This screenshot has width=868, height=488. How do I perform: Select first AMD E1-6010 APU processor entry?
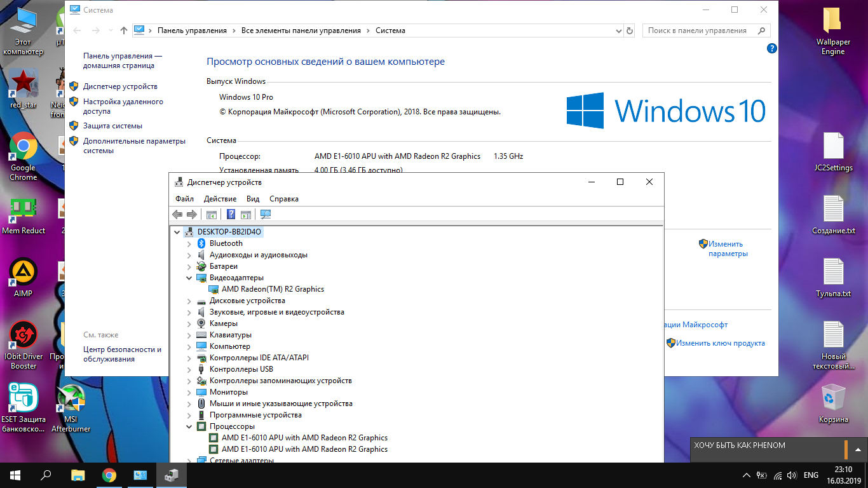click(x=304, y=438)
